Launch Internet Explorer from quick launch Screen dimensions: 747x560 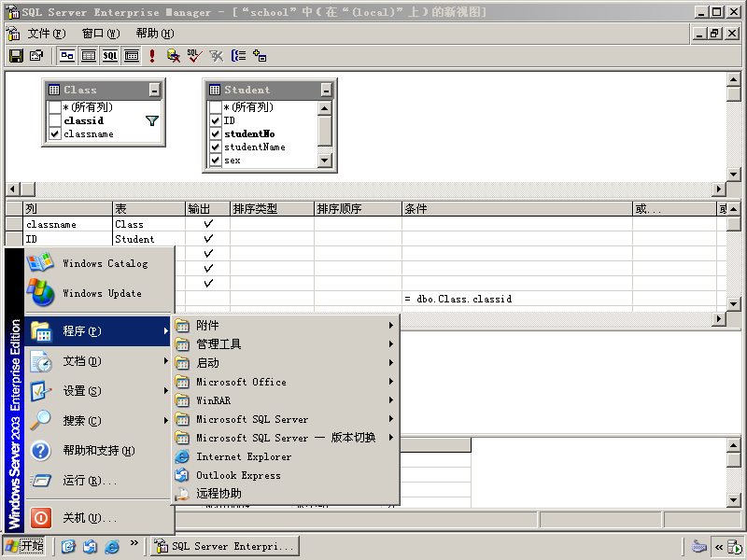(111, 546)
